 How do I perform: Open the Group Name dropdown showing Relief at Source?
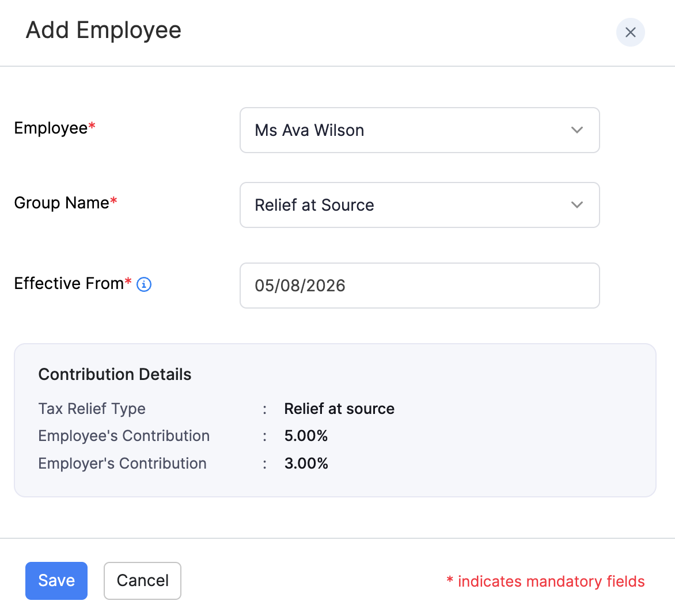click(419, 205)
